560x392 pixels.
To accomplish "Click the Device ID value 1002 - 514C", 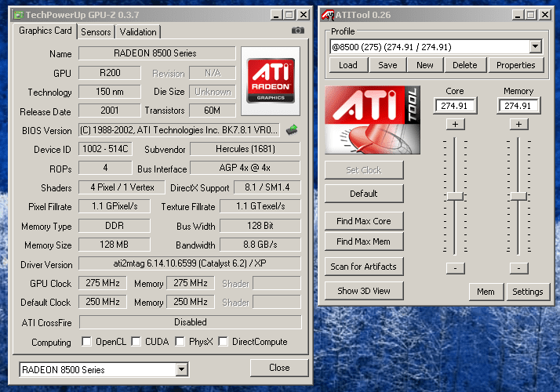I will click(105, 149).
